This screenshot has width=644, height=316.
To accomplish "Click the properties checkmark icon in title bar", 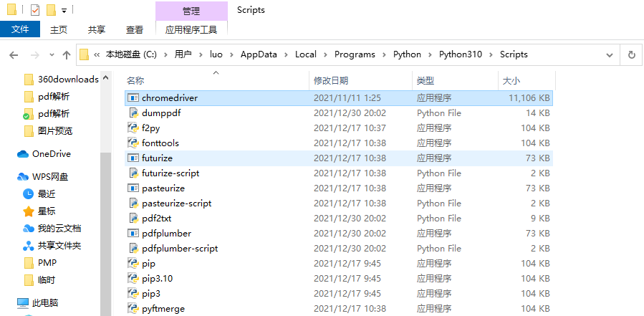I will 35,10.
